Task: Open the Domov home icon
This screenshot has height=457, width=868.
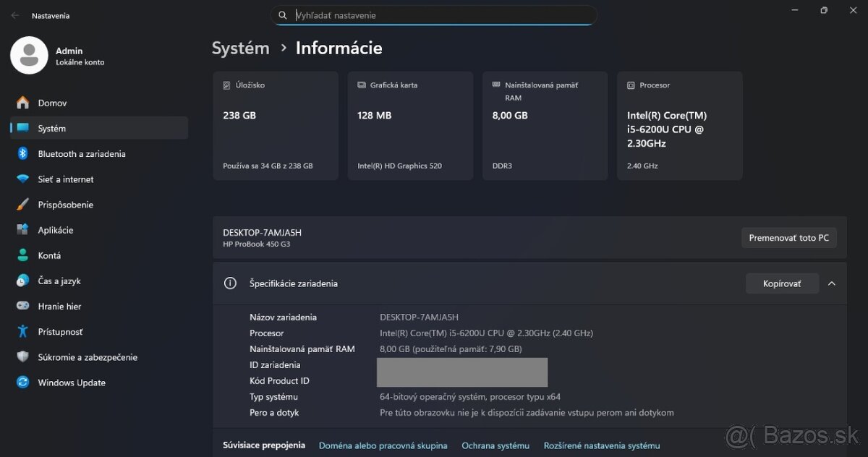Action: pyautogui.click(x=23, y=103)
